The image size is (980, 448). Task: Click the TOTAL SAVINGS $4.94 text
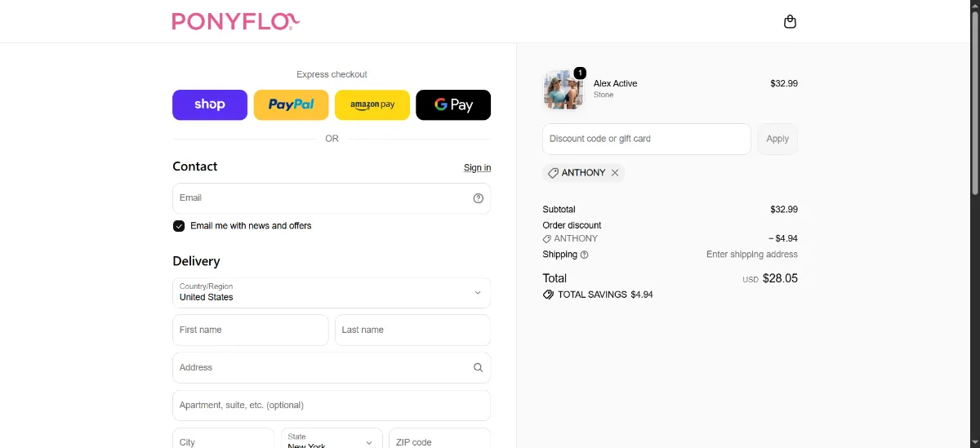tap(605, 295)
